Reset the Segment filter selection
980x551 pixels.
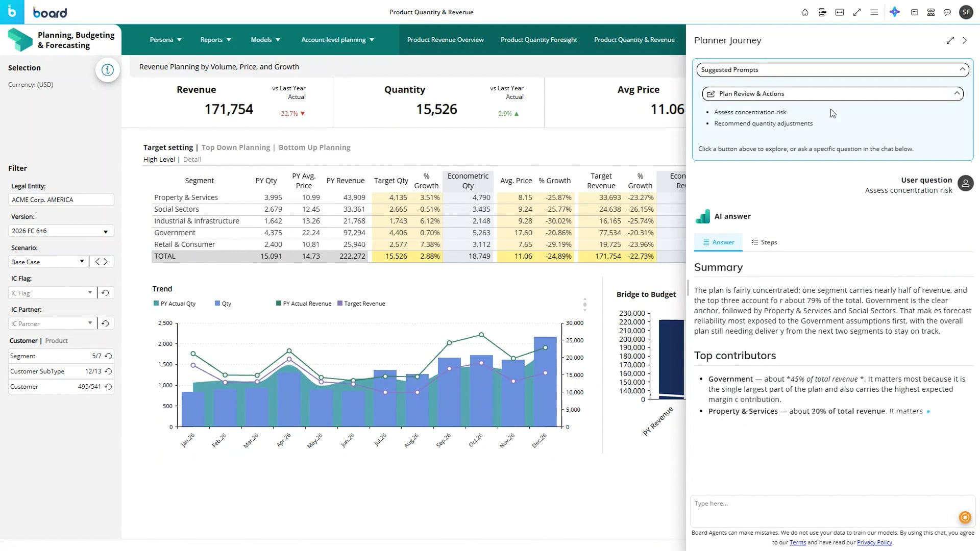pyautogui.click(x=108, y=356)
